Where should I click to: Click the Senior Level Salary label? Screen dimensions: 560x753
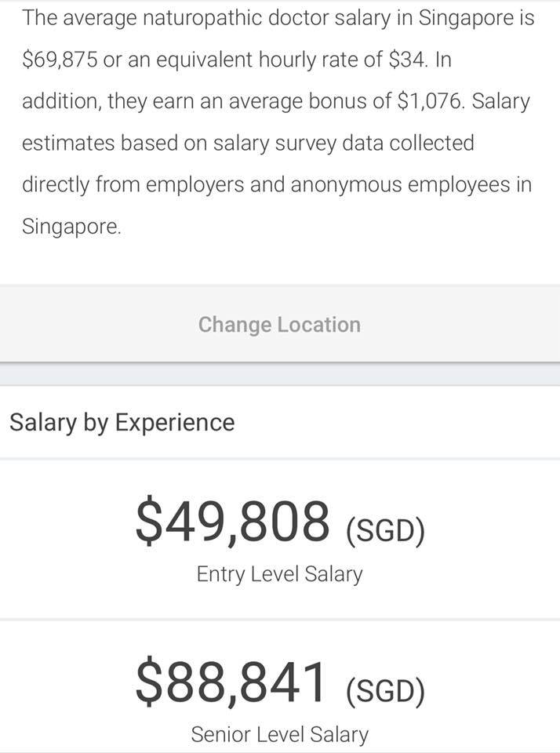(279, 735)
